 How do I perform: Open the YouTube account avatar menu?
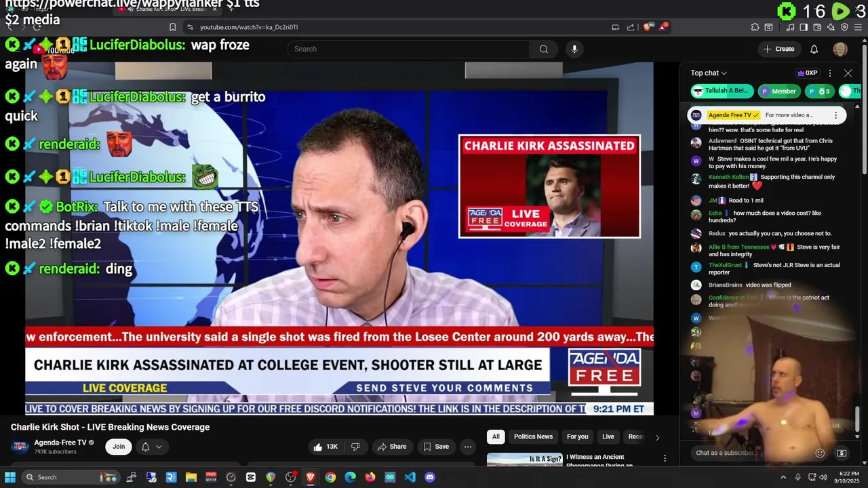coord(840,49)
